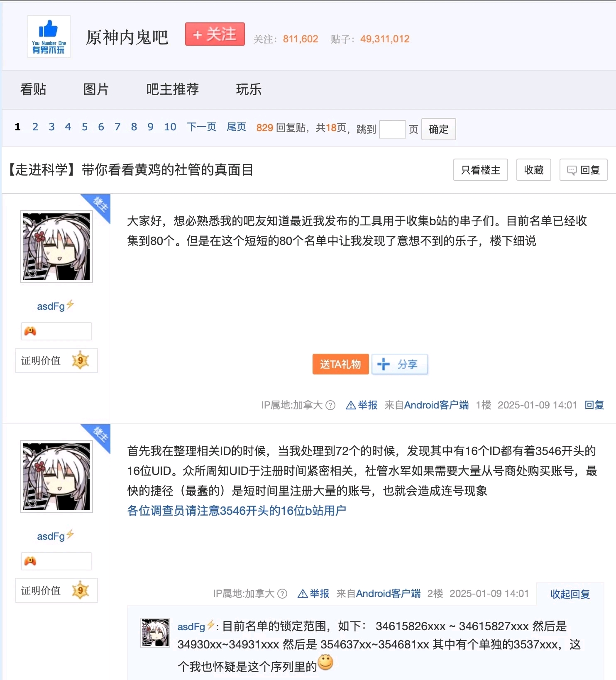The width and height of the screenshot is (616, 680).
Task: Switch to the 图片 tab
Action: (x=96, y=89)
